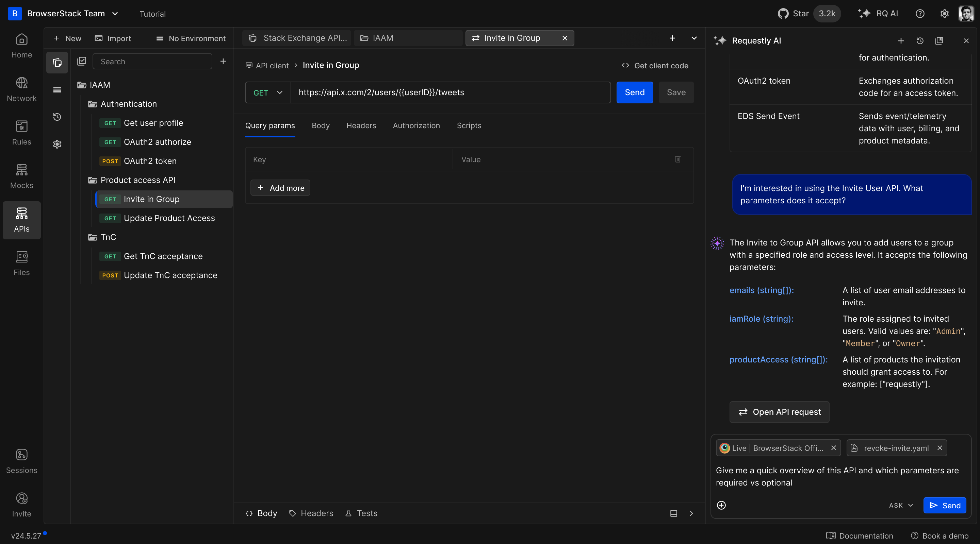Open the response Tests tab
Viewport: 980px width, 544px height.
coord(361,513)
